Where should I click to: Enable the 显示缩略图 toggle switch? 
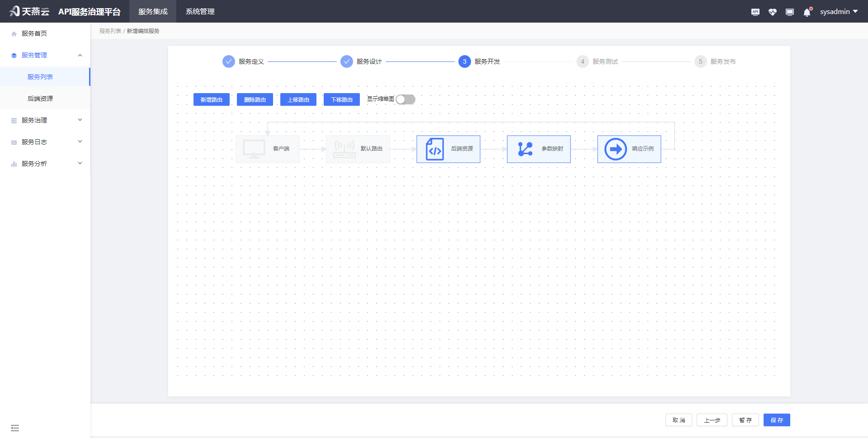pos(405,99)
